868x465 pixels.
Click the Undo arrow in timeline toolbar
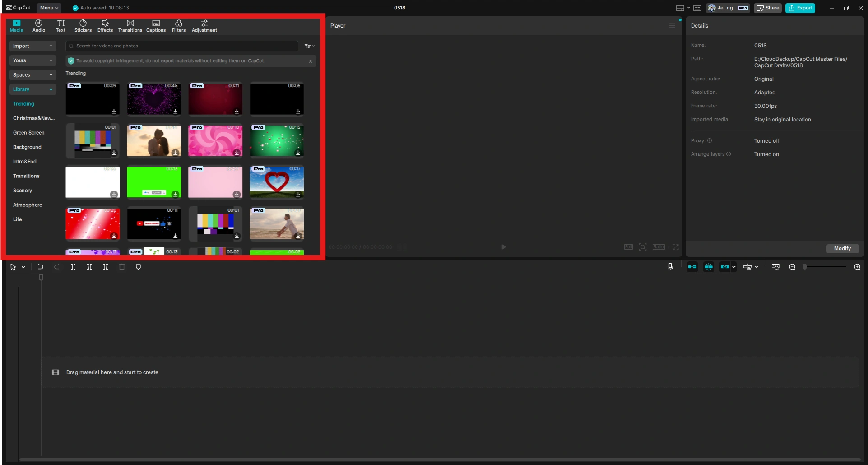point(41,267)
